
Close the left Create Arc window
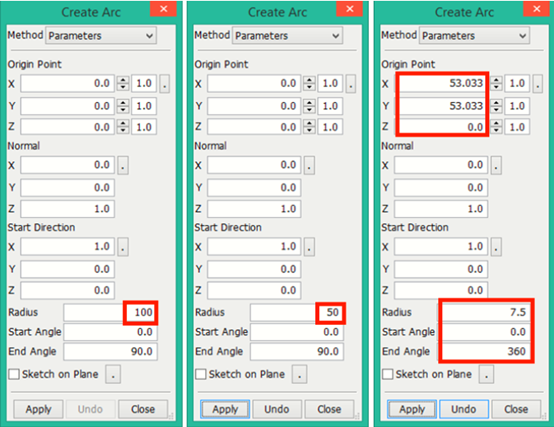click(x=163, y=9)
